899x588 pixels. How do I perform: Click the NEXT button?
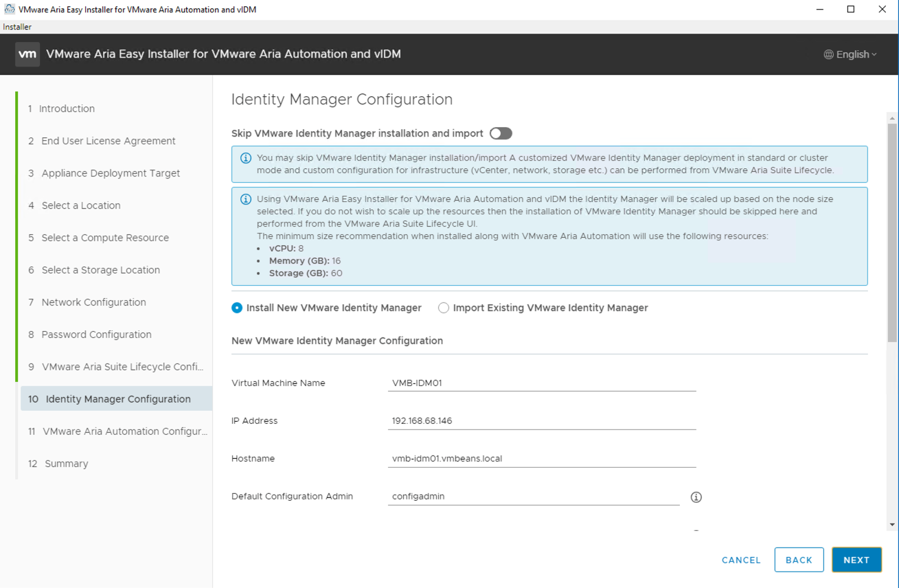(856, 560)
